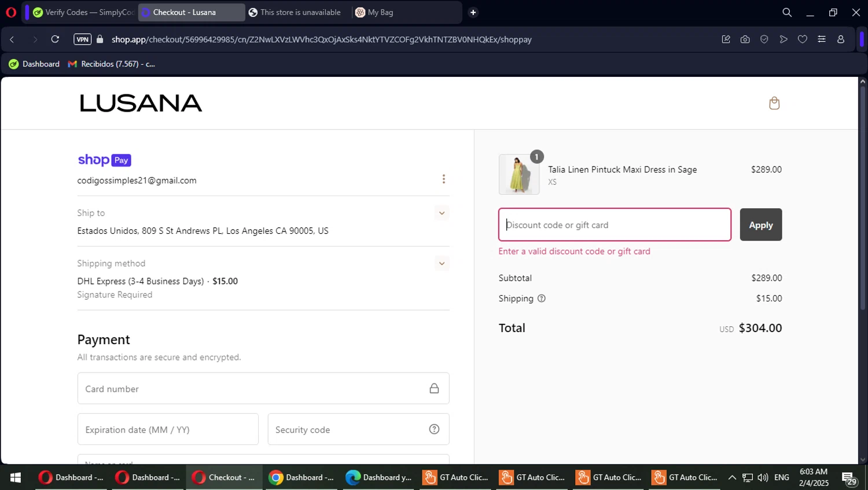Show the Security code help icon
Image resolution: width=868 pixels, height=490 pixels.
434,429
